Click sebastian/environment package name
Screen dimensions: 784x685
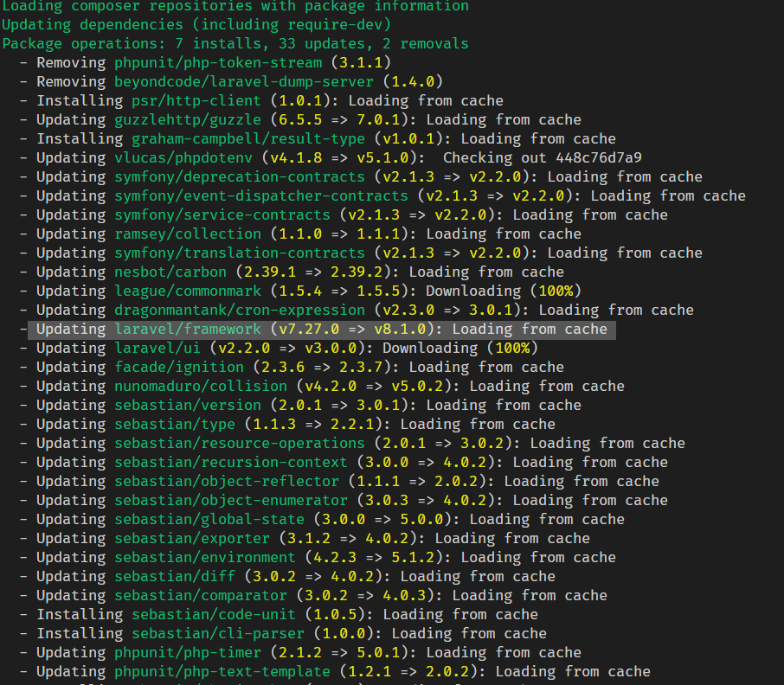(205, 557)
